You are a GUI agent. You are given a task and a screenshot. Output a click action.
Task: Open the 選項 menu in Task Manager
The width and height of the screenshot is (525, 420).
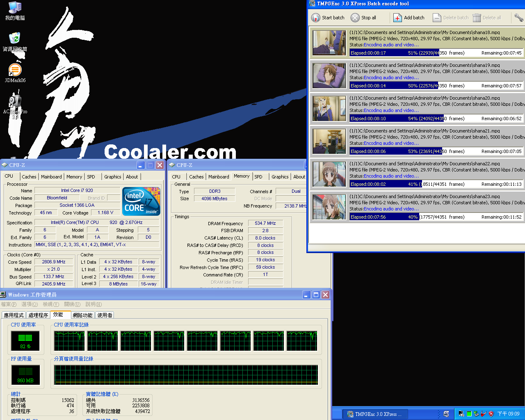(30, 304)
